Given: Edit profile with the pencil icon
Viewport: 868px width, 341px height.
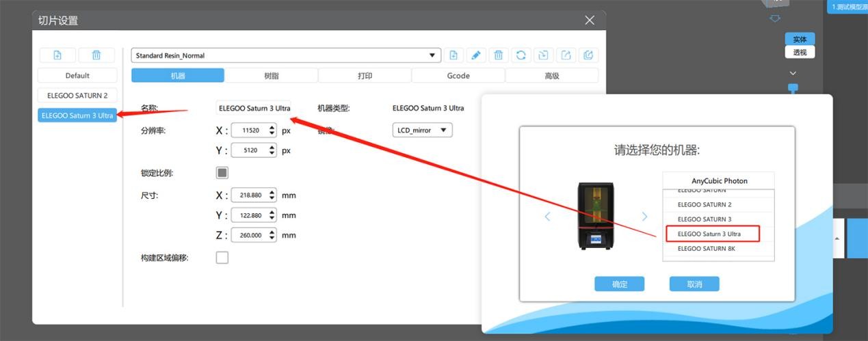Looking at the screenshot, I should [x=475, y=55].
